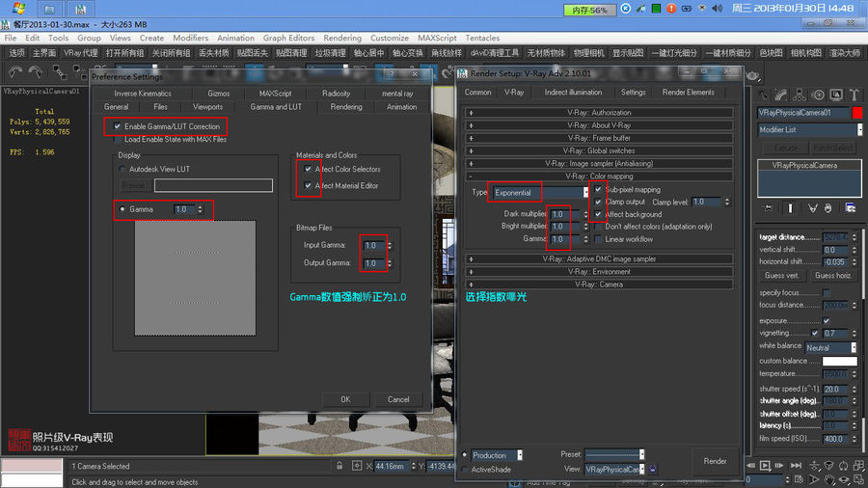Expand V-Ray Environment rollout
Screen dimensions: 868x488
599,272
